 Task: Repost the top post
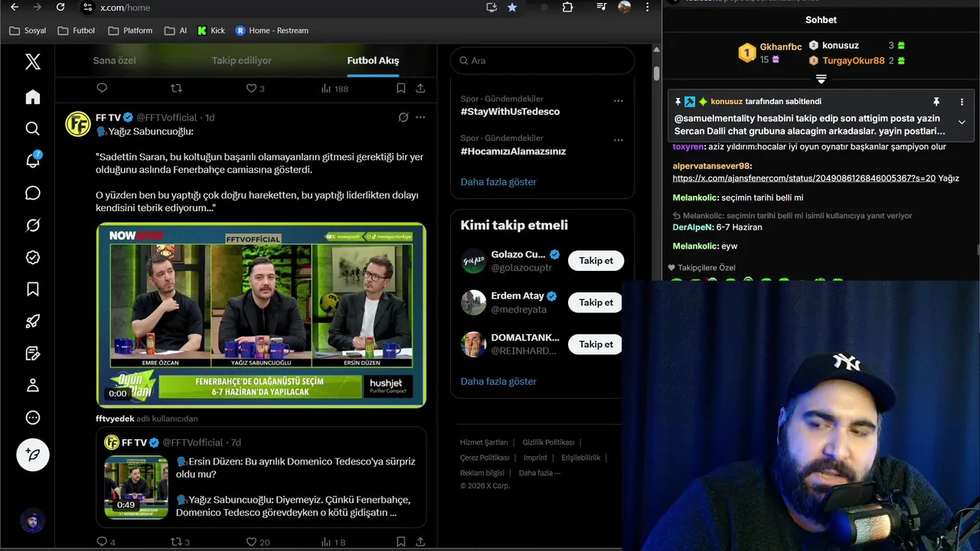pos(176,89)
